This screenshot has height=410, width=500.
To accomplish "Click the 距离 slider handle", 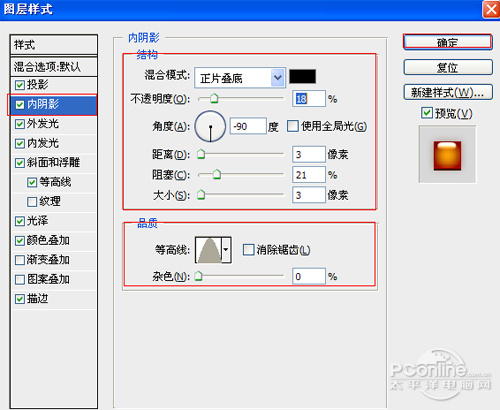I will click(x=201, y=154).
